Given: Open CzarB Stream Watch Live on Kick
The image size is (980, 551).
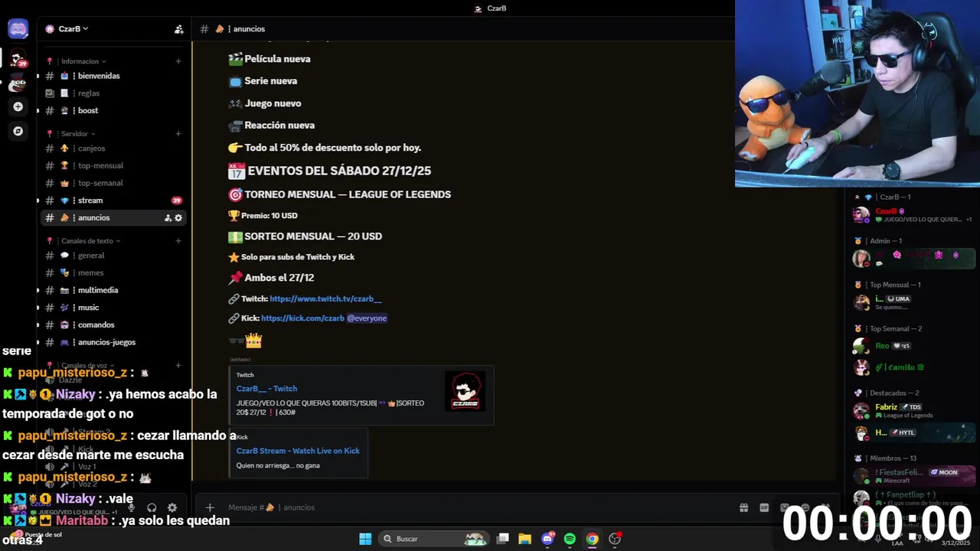Looking at the screenshot, I should [298, 451].
